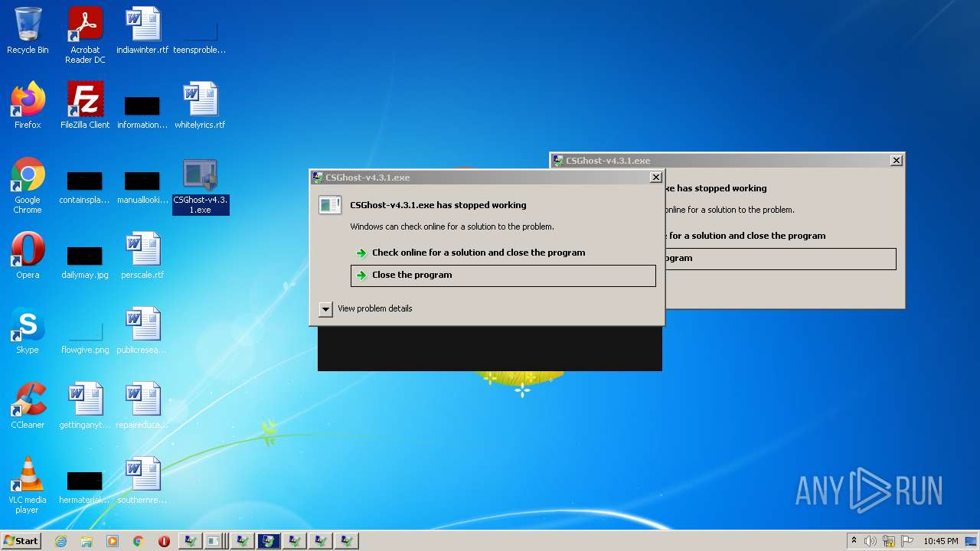Open Chrome from the taskbar
This screenshot has width=980, height=551.
coord(139,541)
